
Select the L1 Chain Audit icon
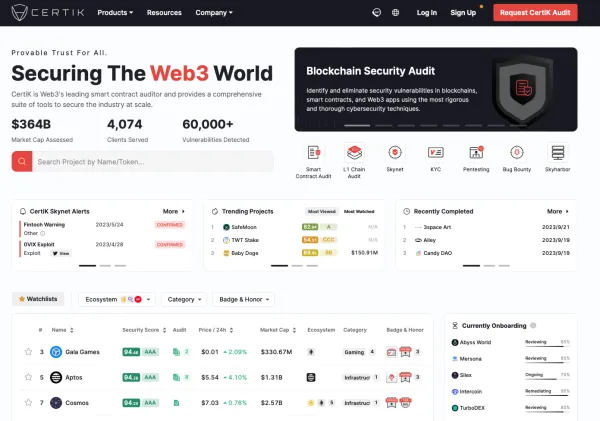354,153
